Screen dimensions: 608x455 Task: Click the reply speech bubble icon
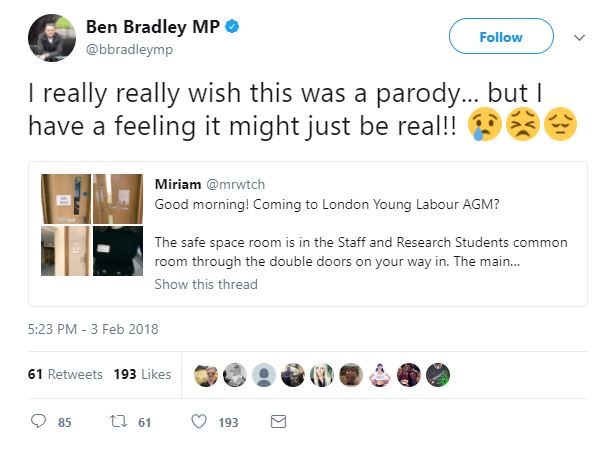coord(39,422)
